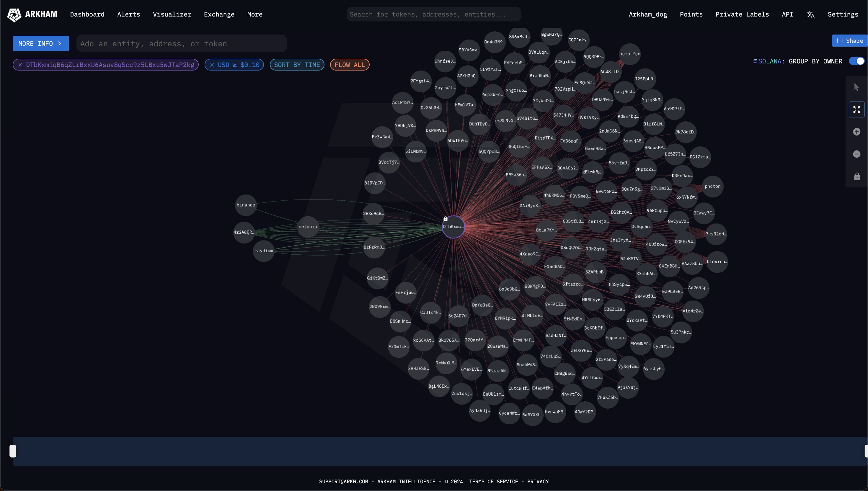The height and width of the screenshot is (491, 868).
Task: Click the fit-to-screen expand icon
Action: [856, 109]
